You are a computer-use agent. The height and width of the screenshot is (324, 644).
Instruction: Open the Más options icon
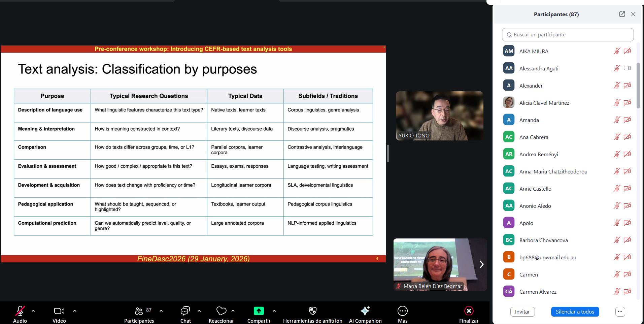[402, 311]
